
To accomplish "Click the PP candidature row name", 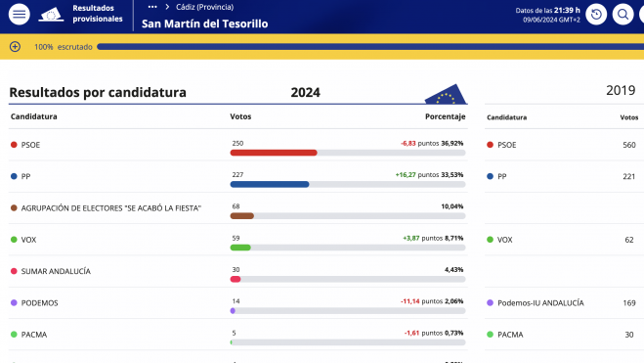I will click(x=25, y=176).
